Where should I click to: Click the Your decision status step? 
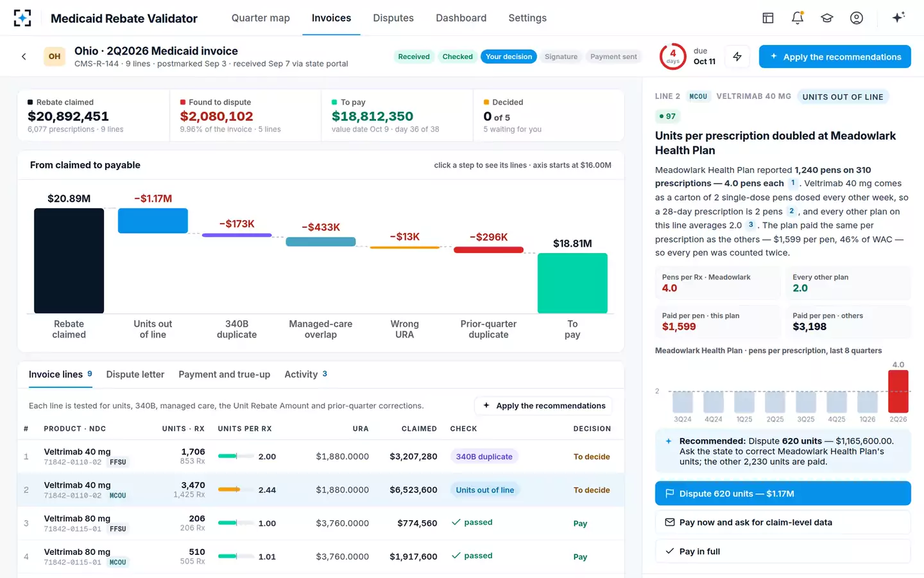click(x=509, y=57)
